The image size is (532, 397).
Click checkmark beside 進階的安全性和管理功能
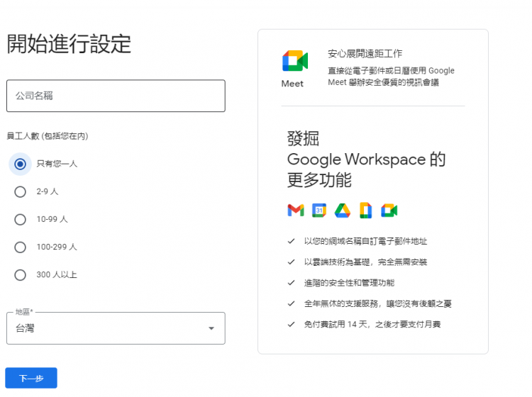291,282
